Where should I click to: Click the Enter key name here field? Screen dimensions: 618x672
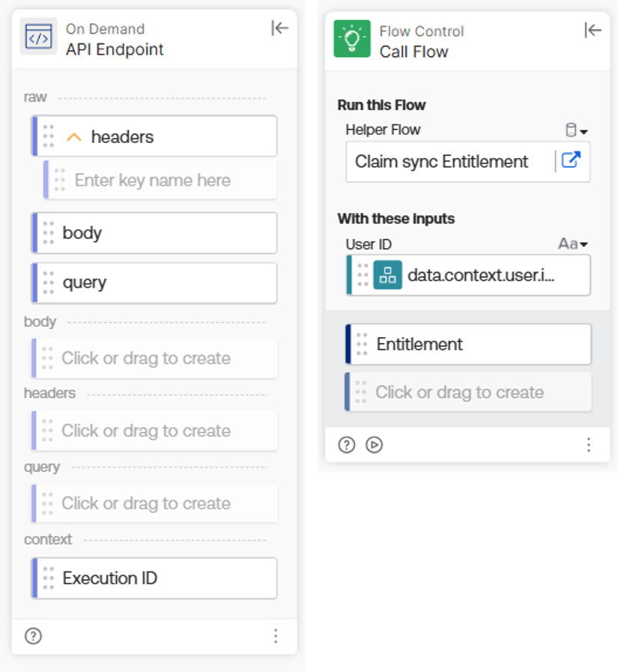click(161, 180)
